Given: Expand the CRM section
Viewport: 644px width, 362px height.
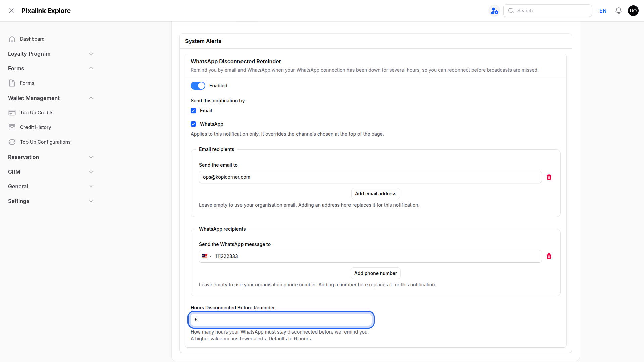Looking at the screenshot, I should (x=50, y=172).
